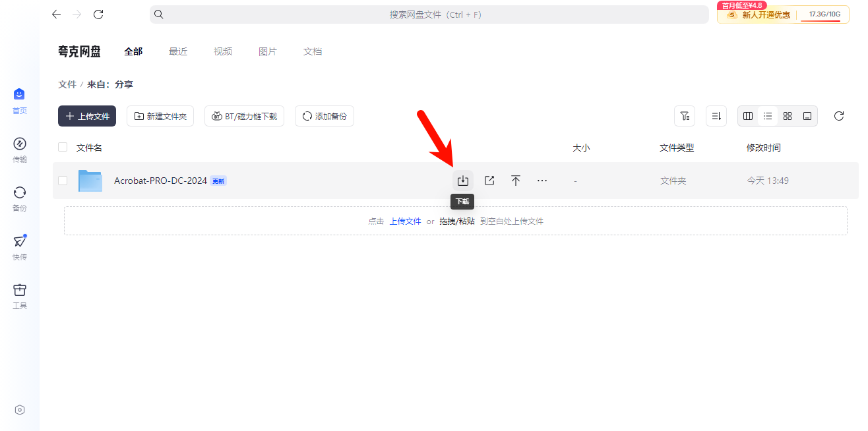The width and height of the screenshot is (868, 431).
Task: Sort by 文件名 column header
Action: click(89, 148)
